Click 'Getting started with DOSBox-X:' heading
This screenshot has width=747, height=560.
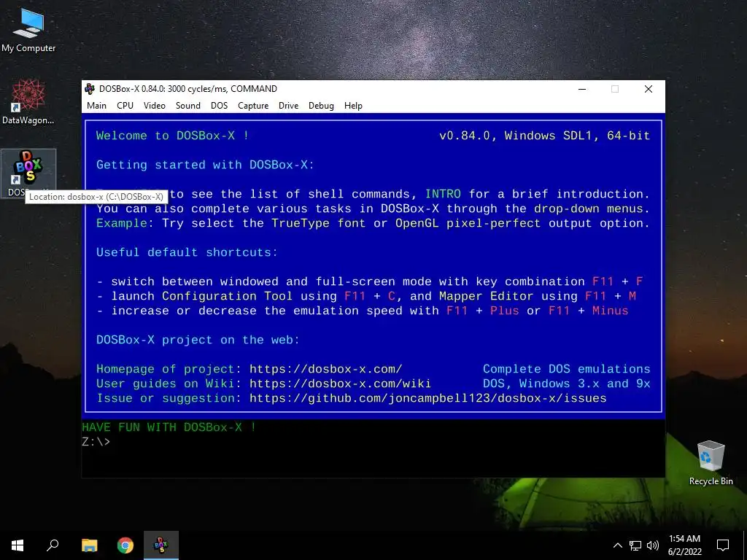(x=205, y=165)
